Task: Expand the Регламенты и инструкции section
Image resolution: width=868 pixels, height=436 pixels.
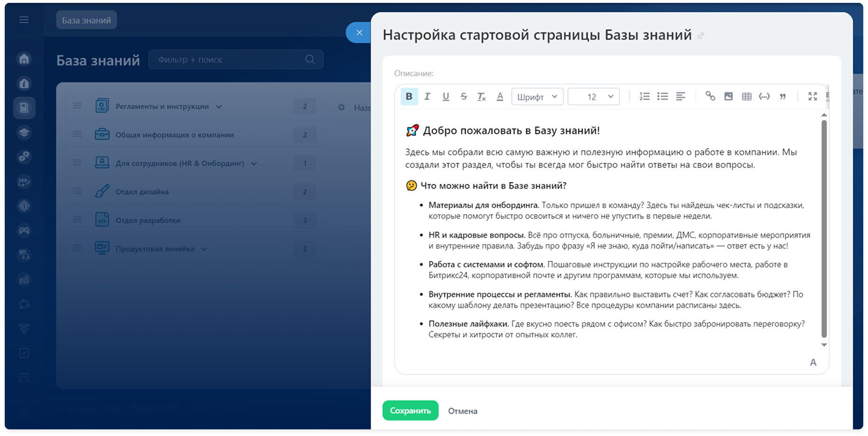Action: [x=219, y=107]
